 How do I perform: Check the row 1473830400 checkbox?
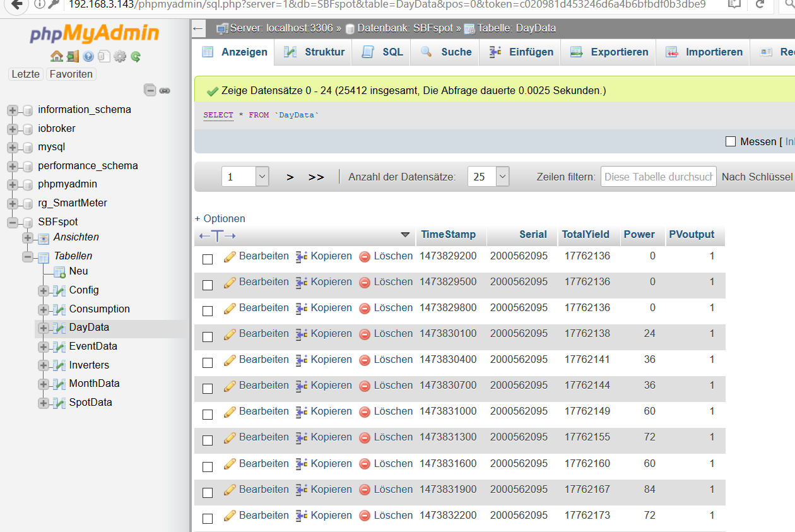(x=208, y=362)
